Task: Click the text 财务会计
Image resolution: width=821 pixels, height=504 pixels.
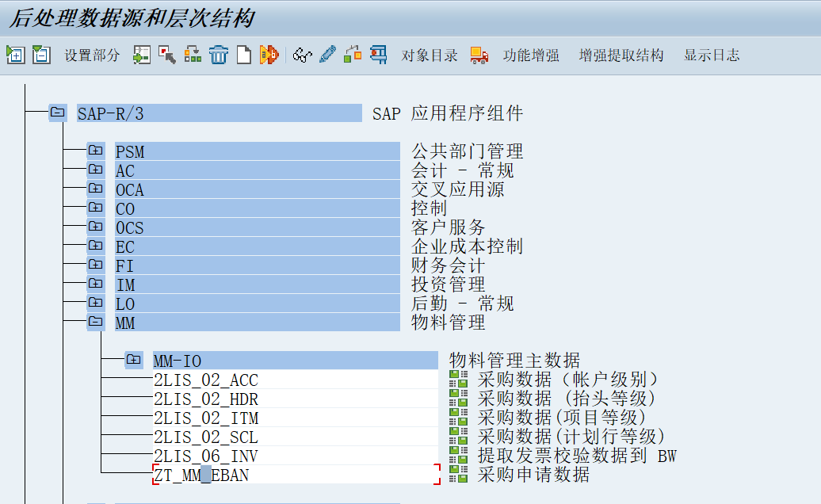Action: (x=448, y=265)
